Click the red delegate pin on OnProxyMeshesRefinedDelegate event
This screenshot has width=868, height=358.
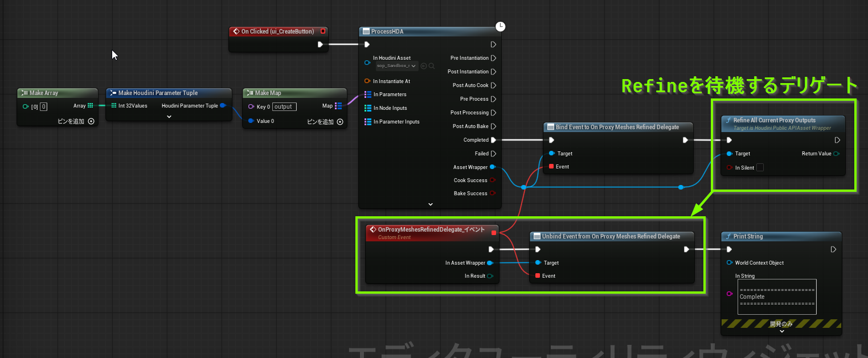tap(494, 232)
